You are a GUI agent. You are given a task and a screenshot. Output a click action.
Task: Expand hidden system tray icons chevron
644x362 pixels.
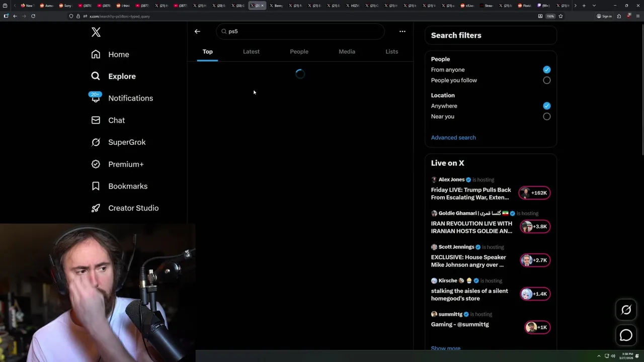(x=599, y=356)
